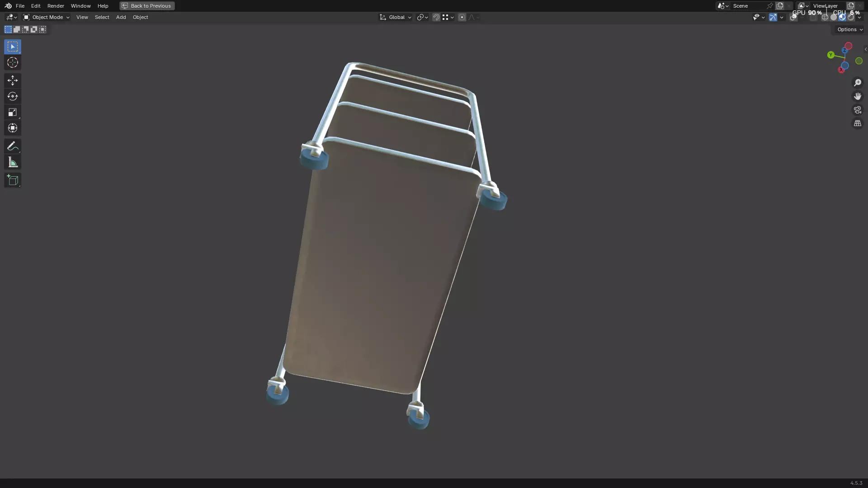Open the viewport View menu
The height and width of the screenshot is (488, 868).
coord(82,17)
